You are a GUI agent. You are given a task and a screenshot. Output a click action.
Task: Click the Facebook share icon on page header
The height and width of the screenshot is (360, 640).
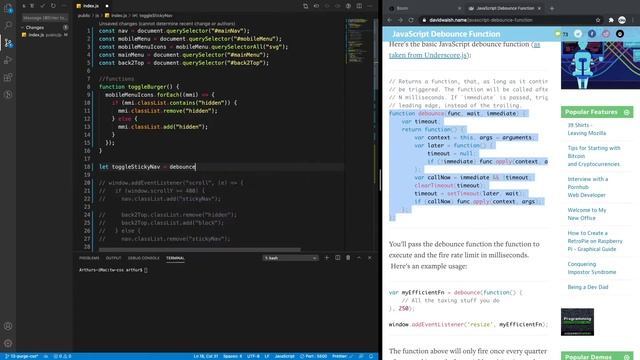pos(592,34)
